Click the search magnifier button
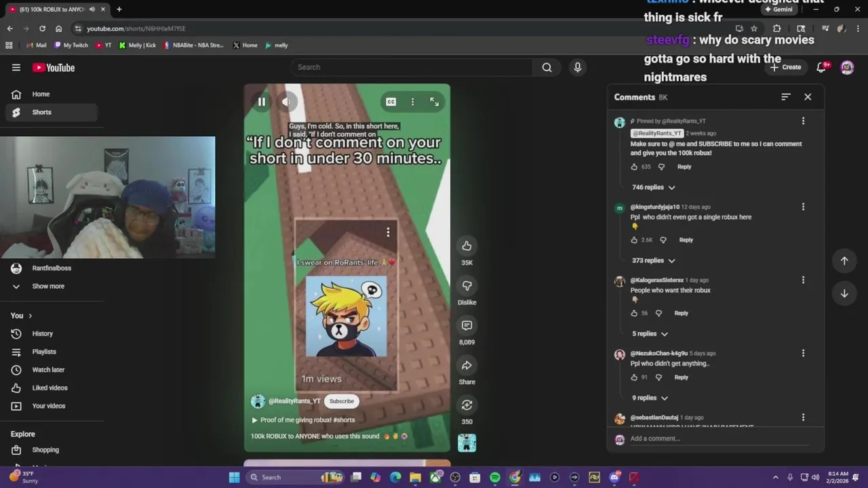This screenshot has width=868, height=488. (x=547, y=67)
